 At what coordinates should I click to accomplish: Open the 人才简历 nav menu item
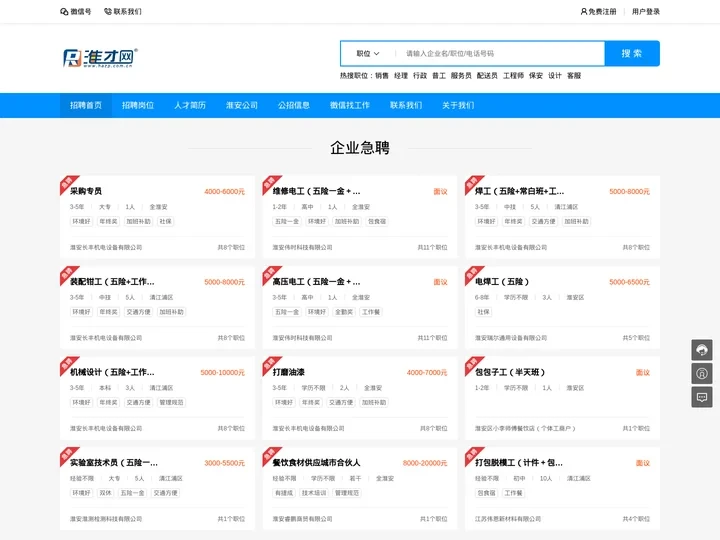(190, 105)
